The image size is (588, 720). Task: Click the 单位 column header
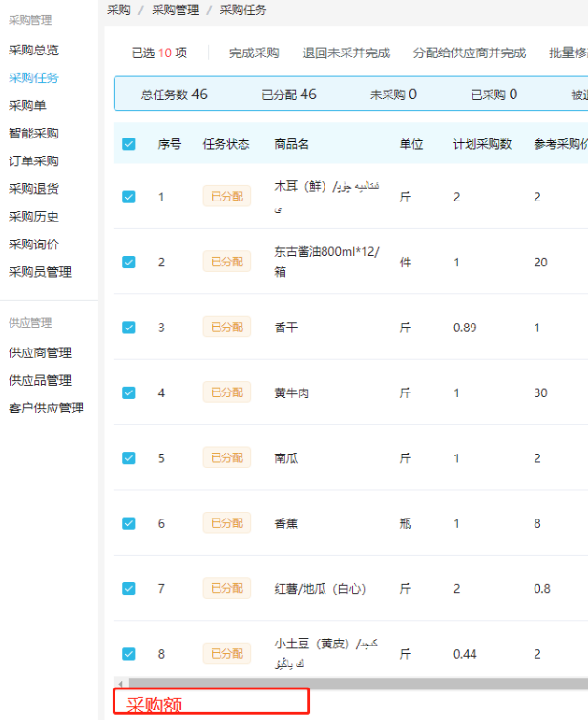(411, 144)
